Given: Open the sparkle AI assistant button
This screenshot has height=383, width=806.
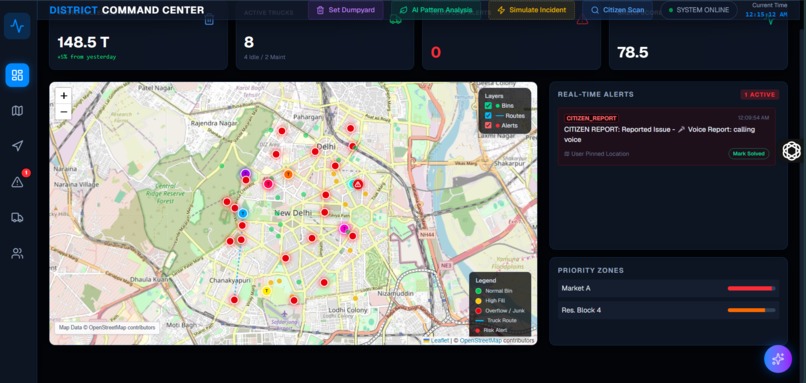Looking at the screenshot, I should [x=778, y=359].
